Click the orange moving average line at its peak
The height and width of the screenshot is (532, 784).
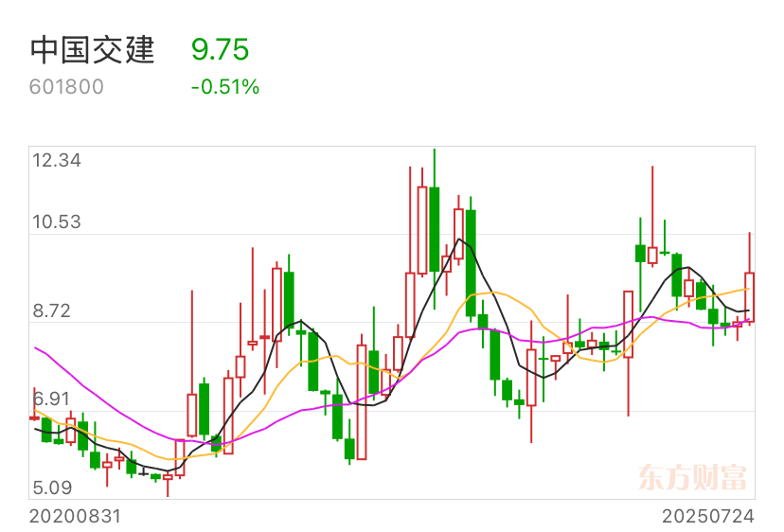pyautogui.click(x=492, y=293)
